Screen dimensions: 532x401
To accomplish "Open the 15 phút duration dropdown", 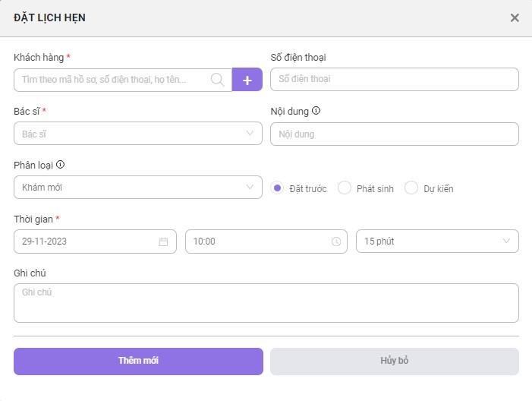I will pos(437,242).
